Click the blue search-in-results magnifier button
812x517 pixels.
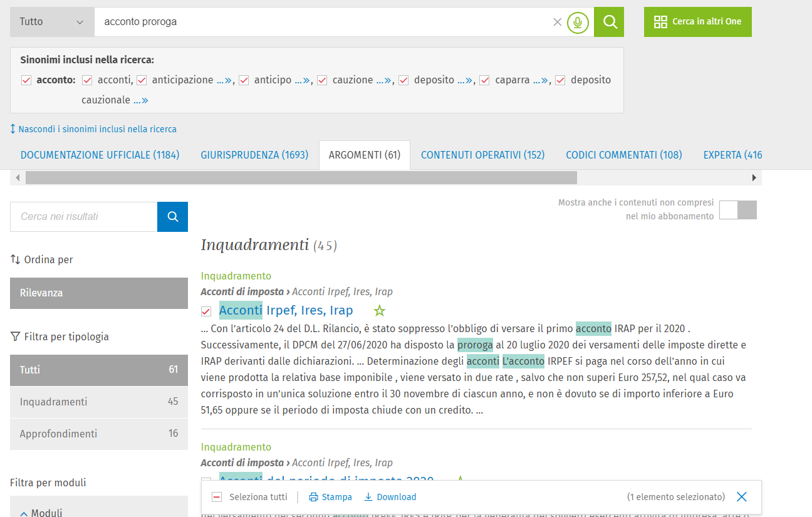[x=172, y=217]
